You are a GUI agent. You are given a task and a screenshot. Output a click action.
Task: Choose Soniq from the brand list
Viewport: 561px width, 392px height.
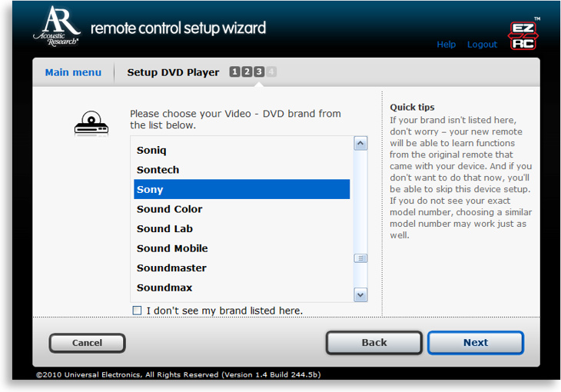[151, 150]
